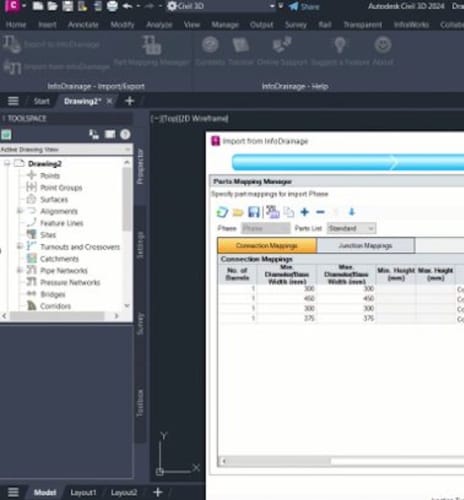Click the Share button in title bar
This screenshot has height=500, width=464.
[x=304, y=6]
